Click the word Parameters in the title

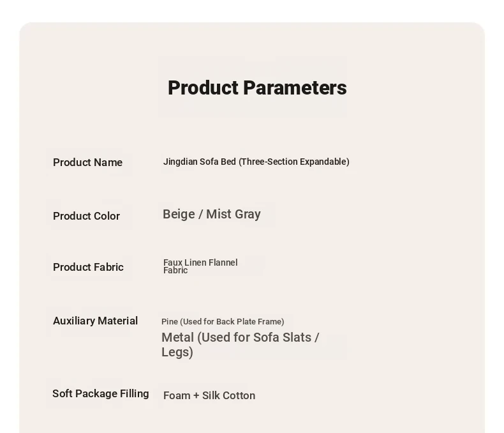point(295,88)
